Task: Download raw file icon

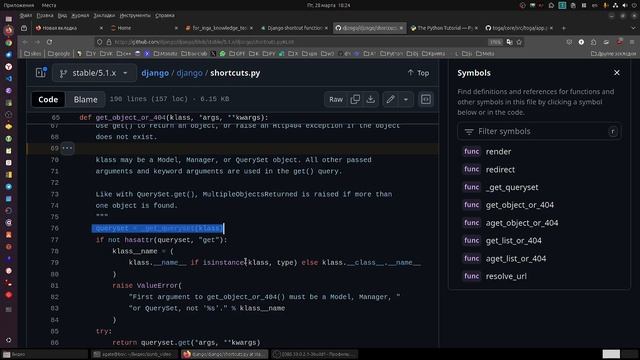Action: coord(371,99)
